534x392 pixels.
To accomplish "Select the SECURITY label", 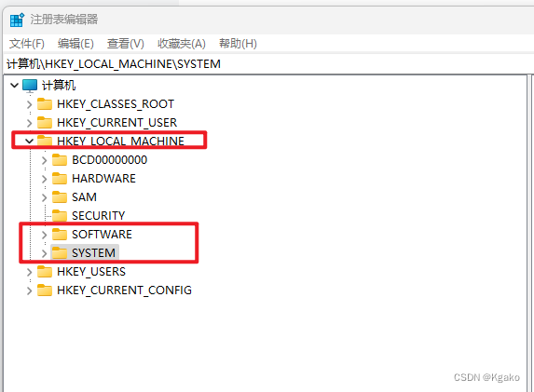I will (x=99, y=215).
